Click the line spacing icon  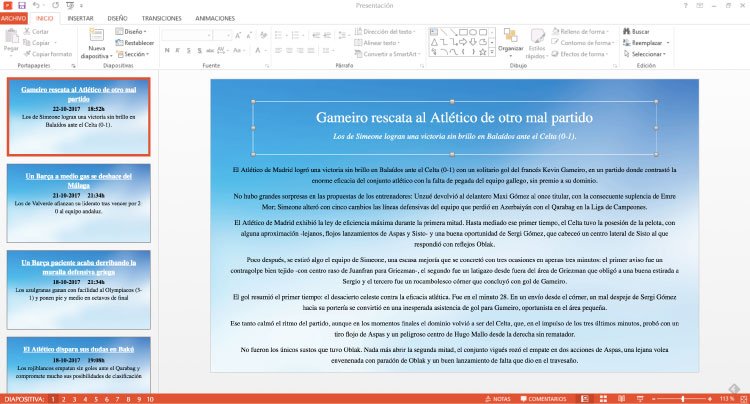pos(342,35)
